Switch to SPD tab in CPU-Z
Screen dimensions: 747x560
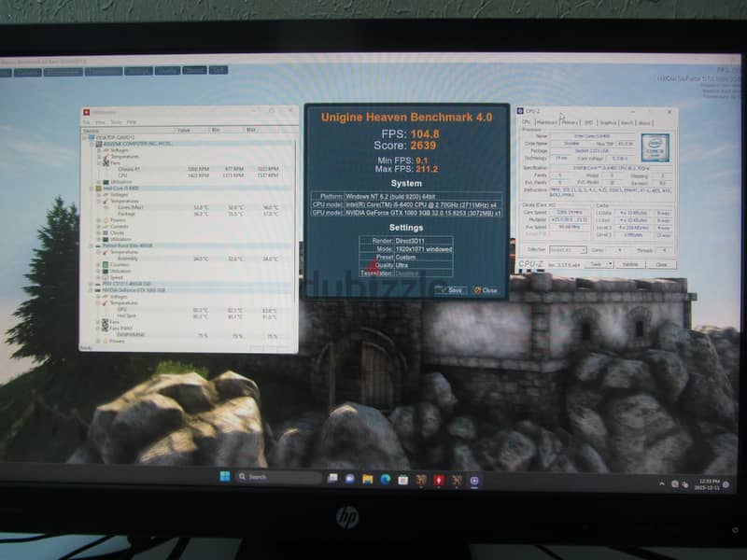click(588, 123)
